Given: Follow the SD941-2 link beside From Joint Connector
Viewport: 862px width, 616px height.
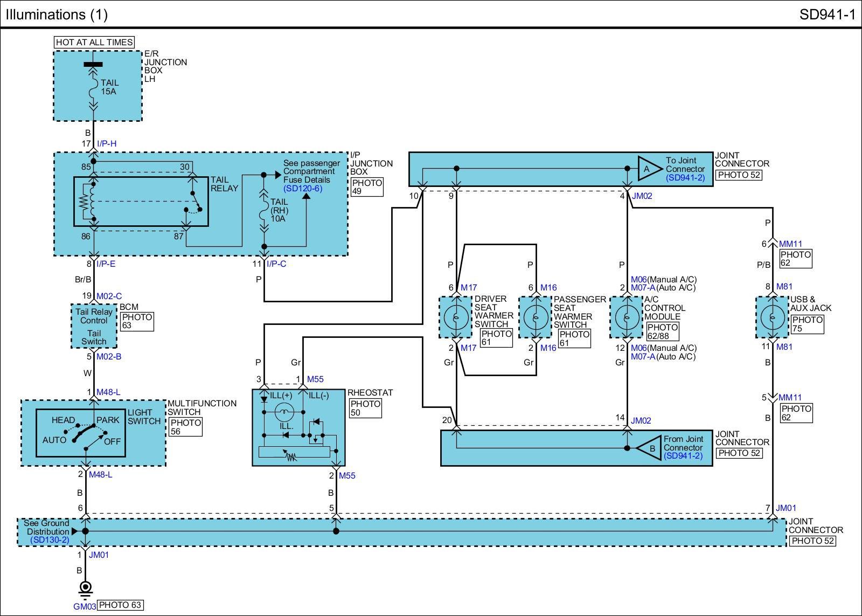Looking at the screenshot, I should point(683,456).
